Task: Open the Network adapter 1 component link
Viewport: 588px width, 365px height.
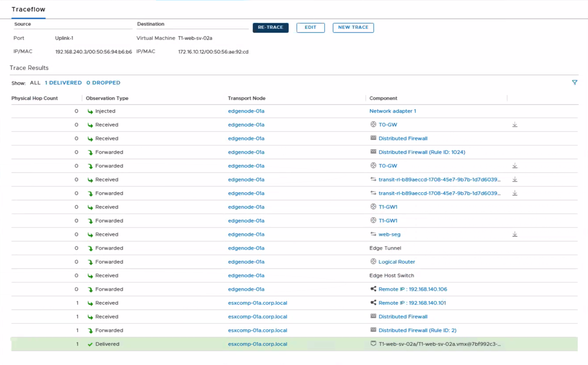Action: (x=392, y=111)
